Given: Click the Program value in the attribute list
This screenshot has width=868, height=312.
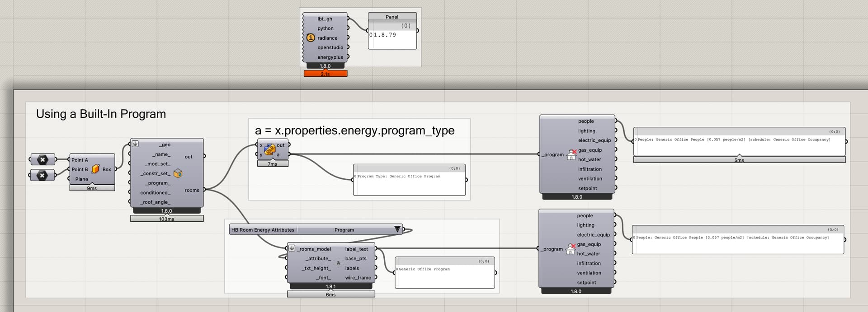Looking at the screenshot, I should (x=344, y=230).
